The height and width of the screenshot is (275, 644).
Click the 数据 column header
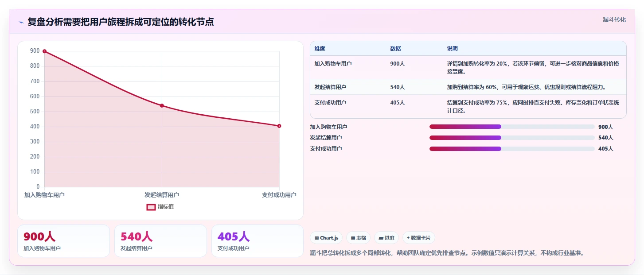click(x=414, y=49)
